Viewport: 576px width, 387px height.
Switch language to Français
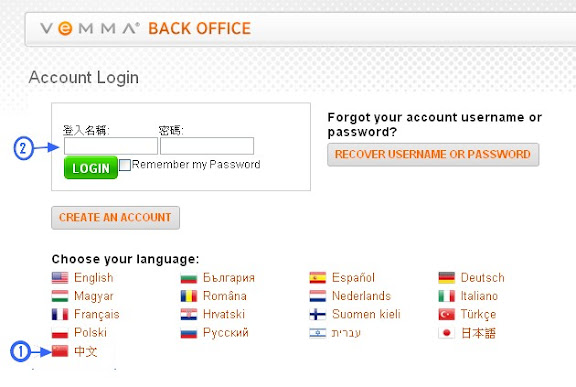tap(97, 314)
